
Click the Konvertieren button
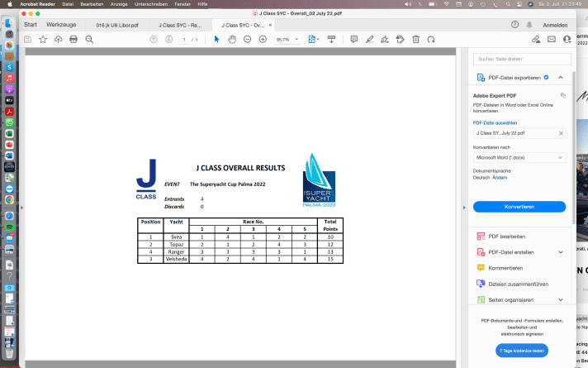tap(519, 207)
